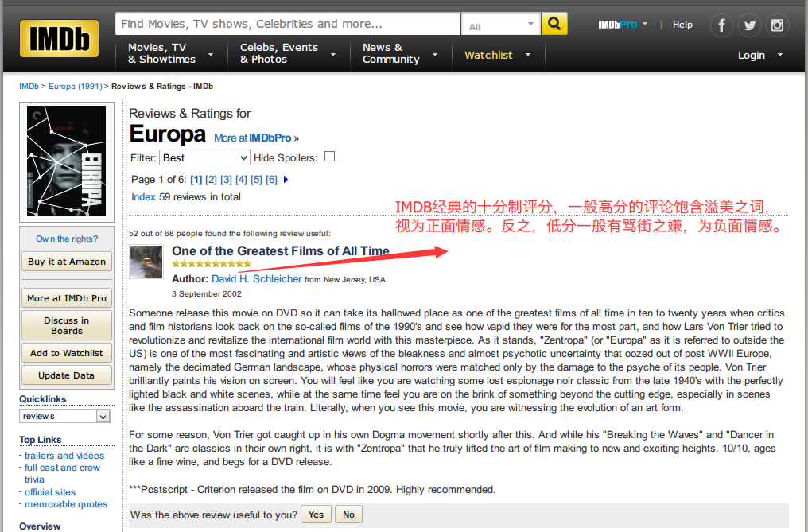This screenshot has width=808, height=532.
Task: Open full cast and crew link
Action: click(x=62, y=468)
